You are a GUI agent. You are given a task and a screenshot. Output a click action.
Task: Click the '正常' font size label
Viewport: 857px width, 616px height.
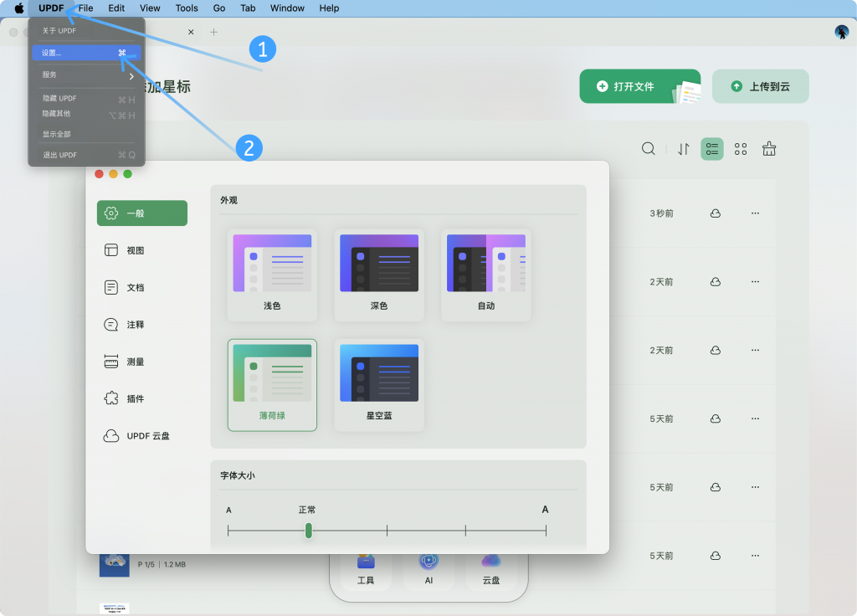pos(307,510)
